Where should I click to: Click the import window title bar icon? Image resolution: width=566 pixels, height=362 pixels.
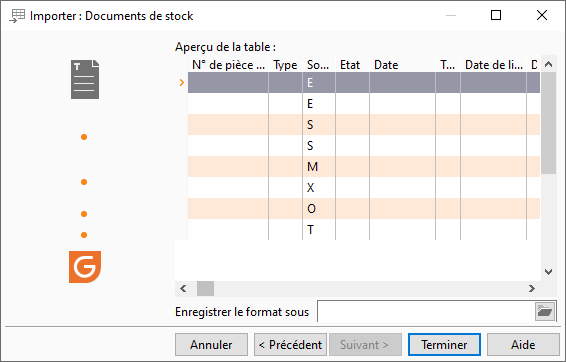pos(17,16)
